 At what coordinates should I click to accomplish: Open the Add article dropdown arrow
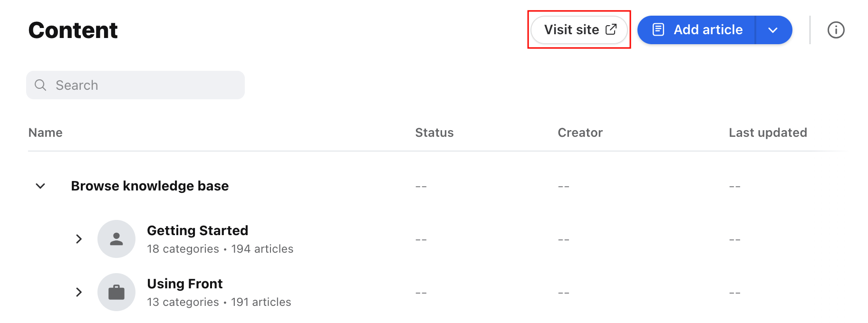[x=773, y=29]
